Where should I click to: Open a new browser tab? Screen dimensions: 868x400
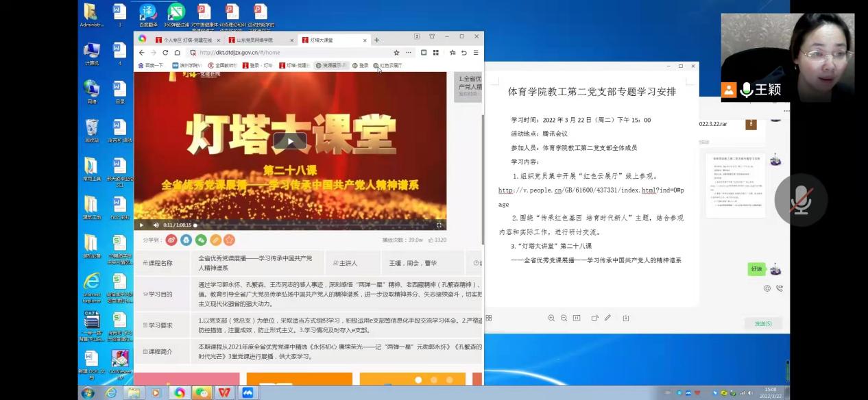(x=376, y=40)
